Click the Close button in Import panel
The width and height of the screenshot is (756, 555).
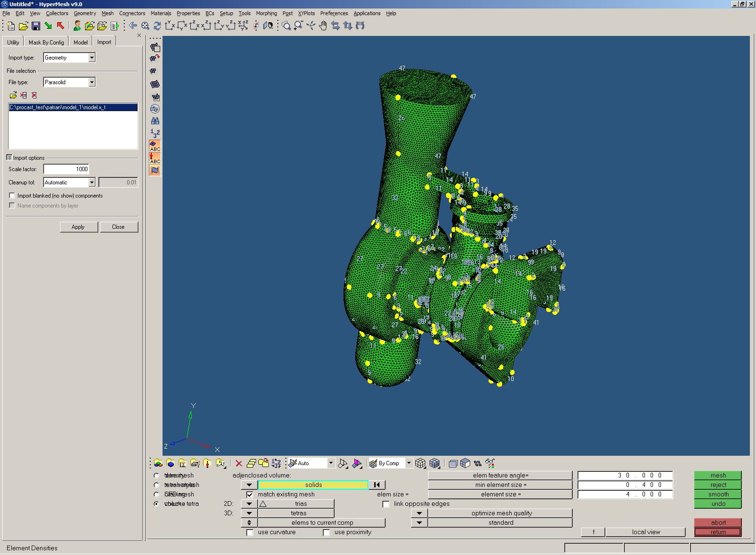tap(118, 227)
